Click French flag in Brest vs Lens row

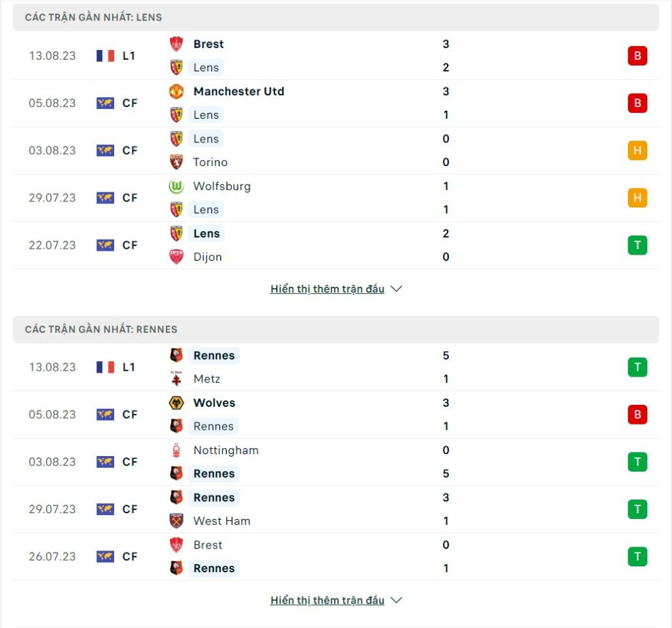[106, 56]
